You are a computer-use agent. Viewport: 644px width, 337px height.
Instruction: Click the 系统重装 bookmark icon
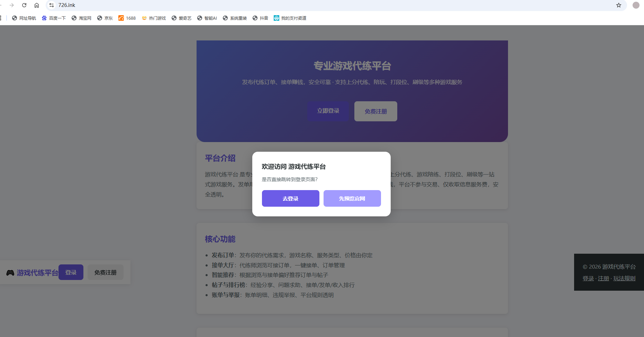225,18
